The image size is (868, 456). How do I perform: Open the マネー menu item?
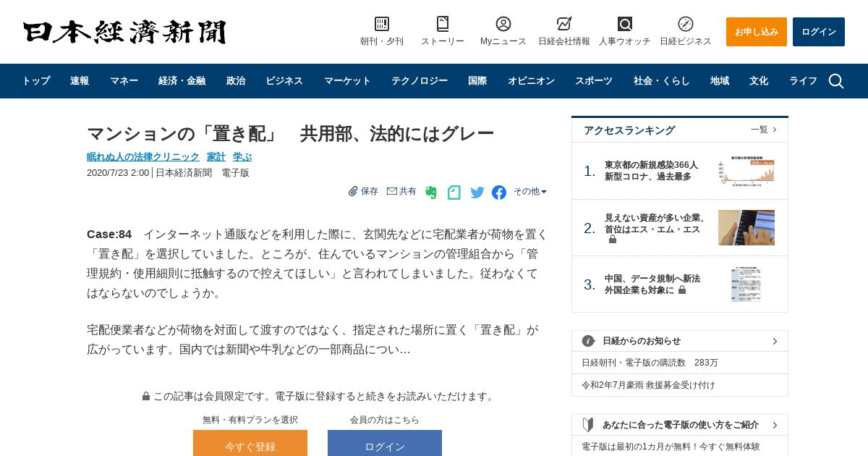pyautogui.click(x=124, y=81)
